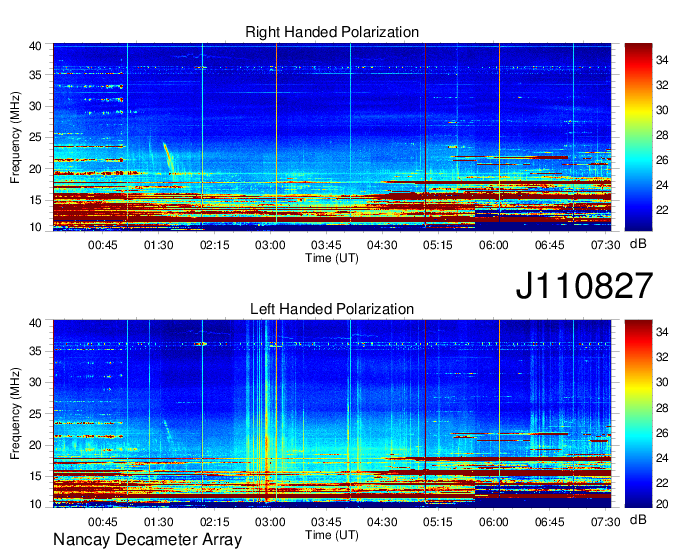The image size is (680, 552).
Task: Click the 06:45 tick label under Left Handed plot
Action: pos(549,522)
